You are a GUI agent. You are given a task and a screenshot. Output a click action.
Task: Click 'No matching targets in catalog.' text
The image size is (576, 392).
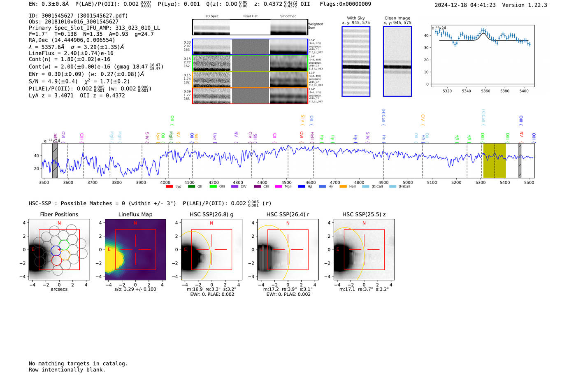[x=78, y=364]
